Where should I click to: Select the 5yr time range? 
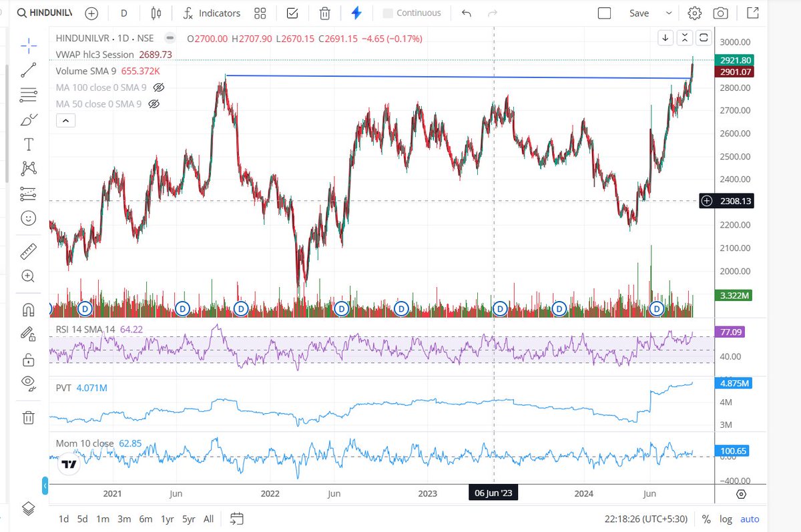[x=189, y=519]
